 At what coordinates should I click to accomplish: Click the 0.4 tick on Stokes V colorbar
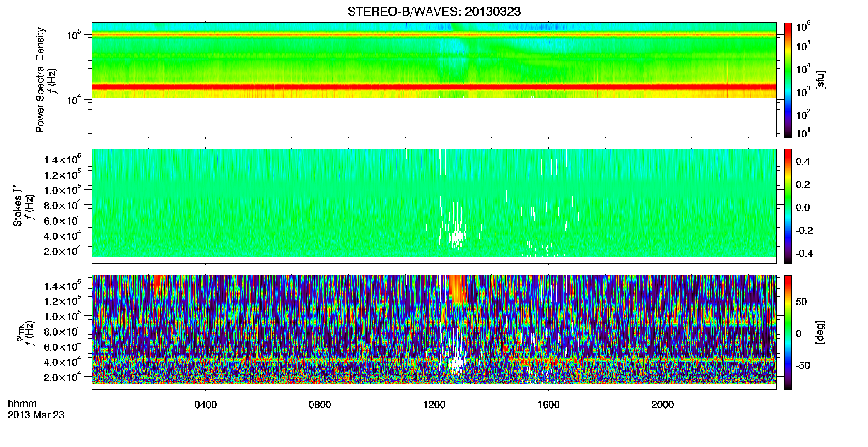(803, 162)
